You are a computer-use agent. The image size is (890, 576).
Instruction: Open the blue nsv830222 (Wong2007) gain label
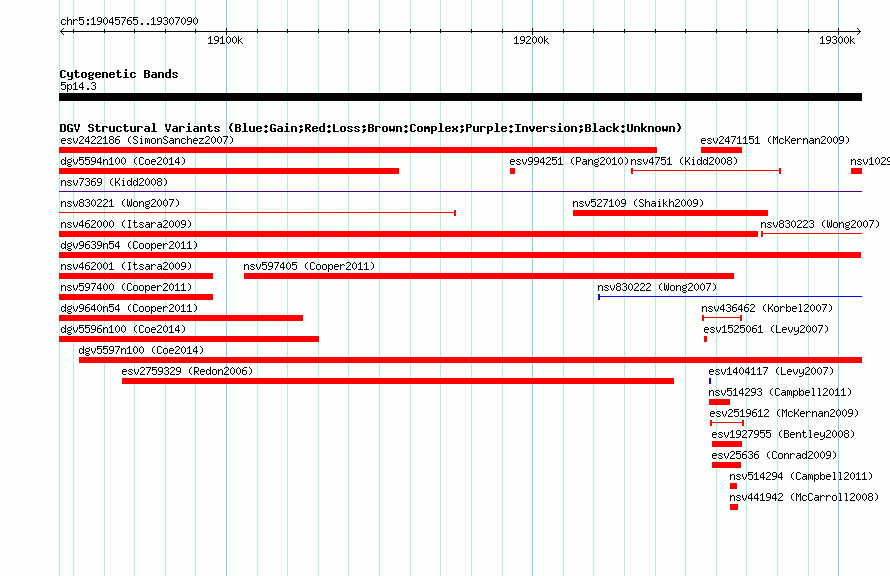pyautogui.click(x=657, y=287)
